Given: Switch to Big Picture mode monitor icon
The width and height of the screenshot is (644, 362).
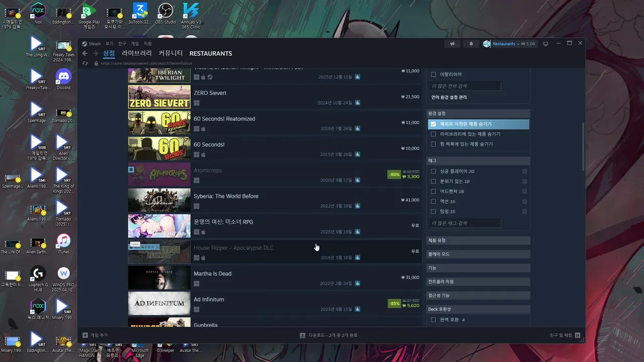Looking at the screenshot, I should [x=545, y=44].
